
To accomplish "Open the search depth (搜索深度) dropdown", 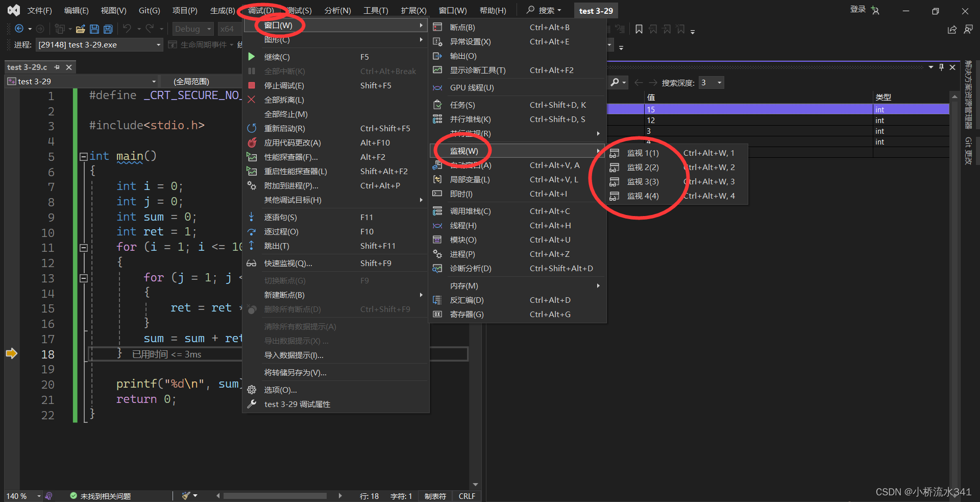I will pos(720,82).
